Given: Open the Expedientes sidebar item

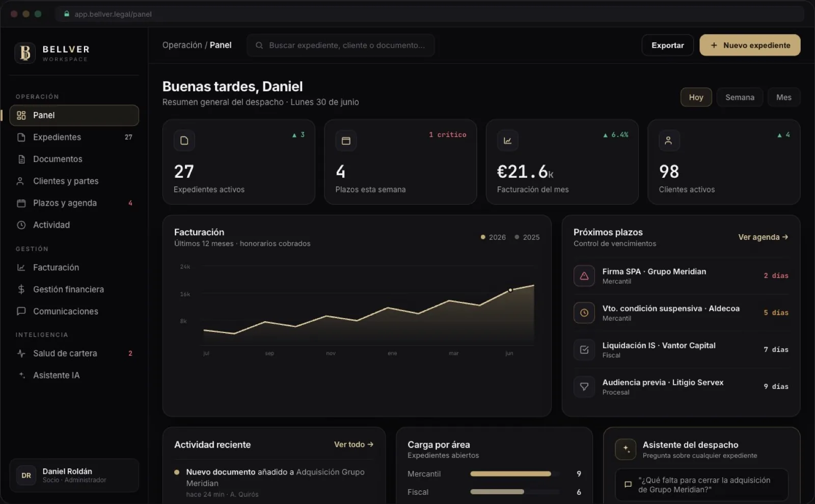Looking at the screenshot, I should click(74, 137).
